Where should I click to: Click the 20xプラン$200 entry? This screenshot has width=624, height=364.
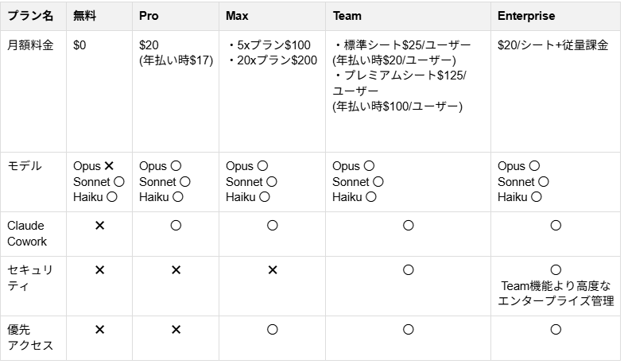273,60
